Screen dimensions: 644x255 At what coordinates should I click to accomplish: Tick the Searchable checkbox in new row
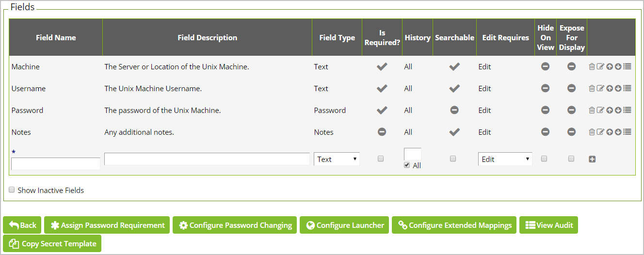[x=453, y=159]
